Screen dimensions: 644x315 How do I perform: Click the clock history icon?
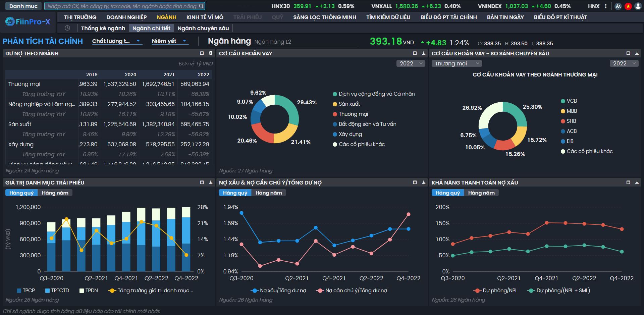point(67,28)
